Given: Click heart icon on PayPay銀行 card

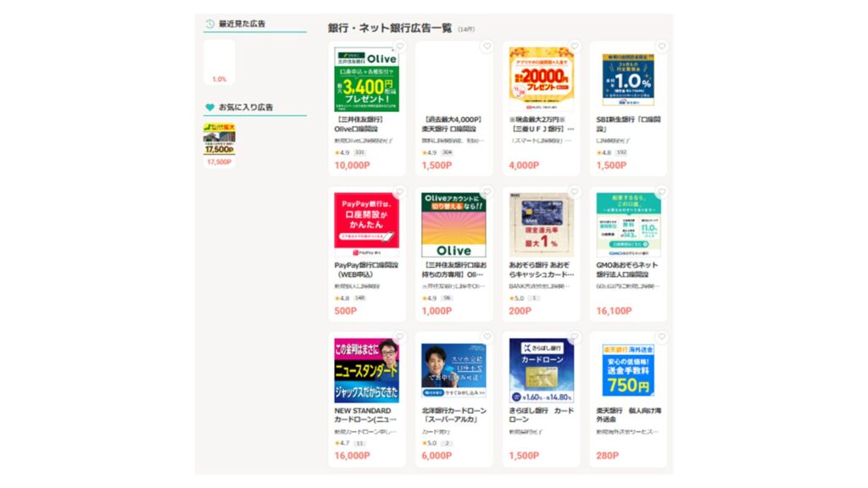Looking at the screenshot, I should pos(400,192).
